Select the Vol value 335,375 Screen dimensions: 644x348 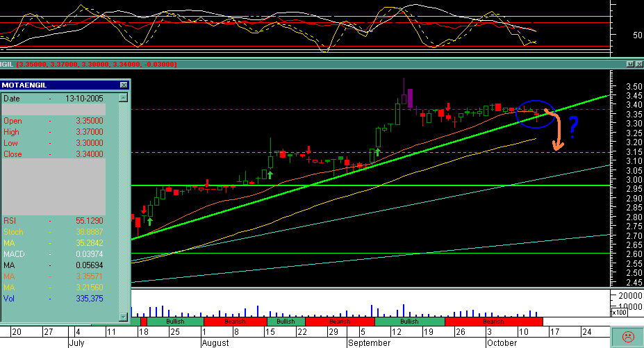(x=89, y=298)
